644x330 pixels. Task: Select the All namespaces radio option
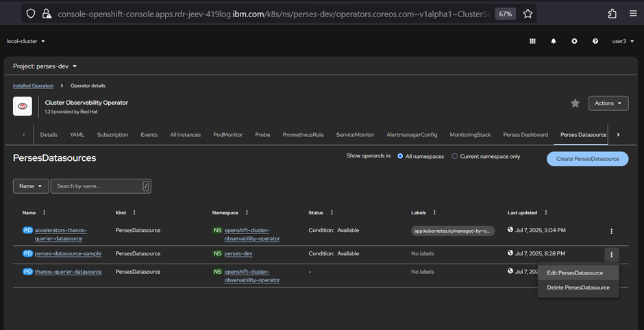tap(401, 156)
